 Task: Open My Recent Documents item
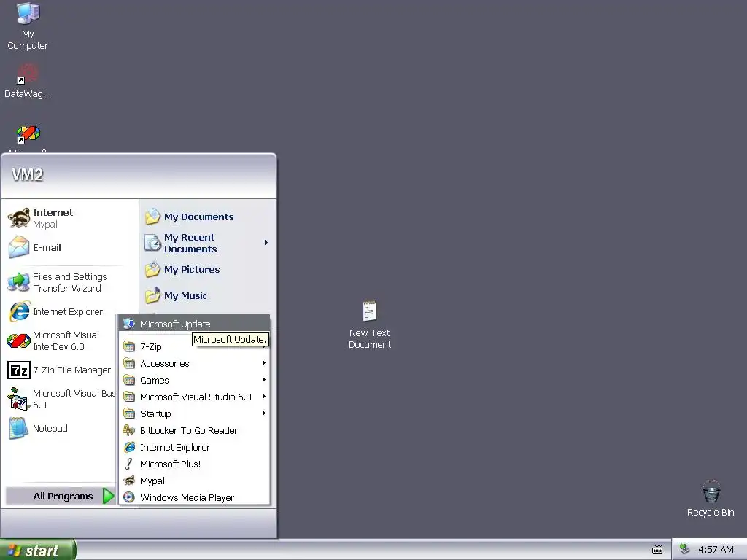pos(208,243)
